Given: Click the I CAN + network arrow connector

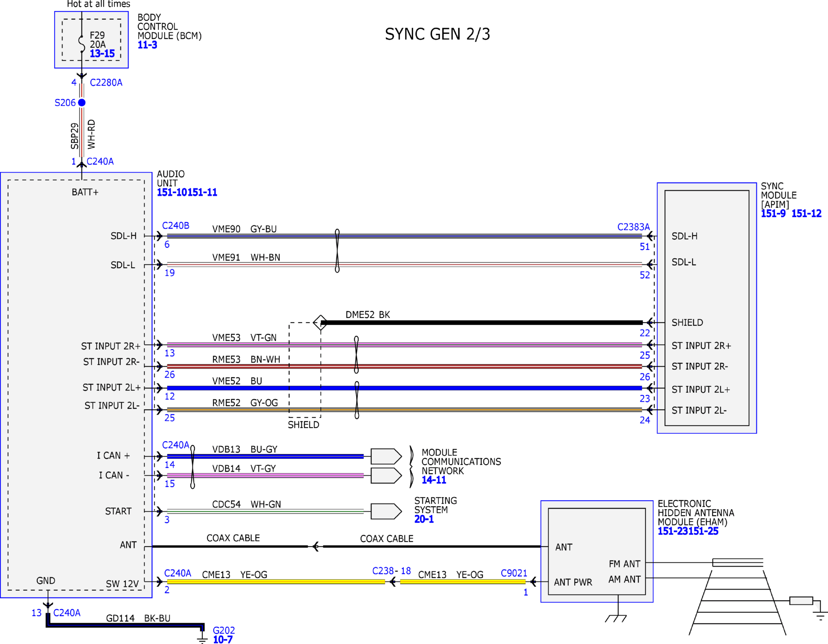Looking at the screenshot, I should (x=386, y=456).
